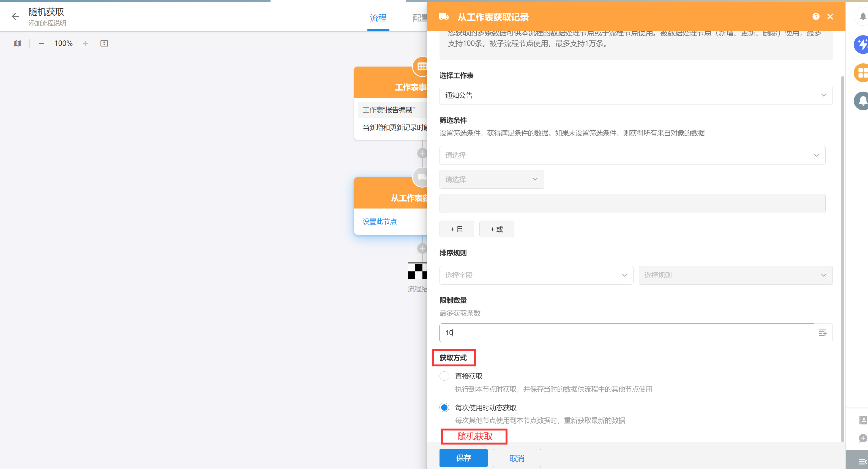Click the add-node plus below the trigger node
Viewport: 868px width, 469px height.
422,153
